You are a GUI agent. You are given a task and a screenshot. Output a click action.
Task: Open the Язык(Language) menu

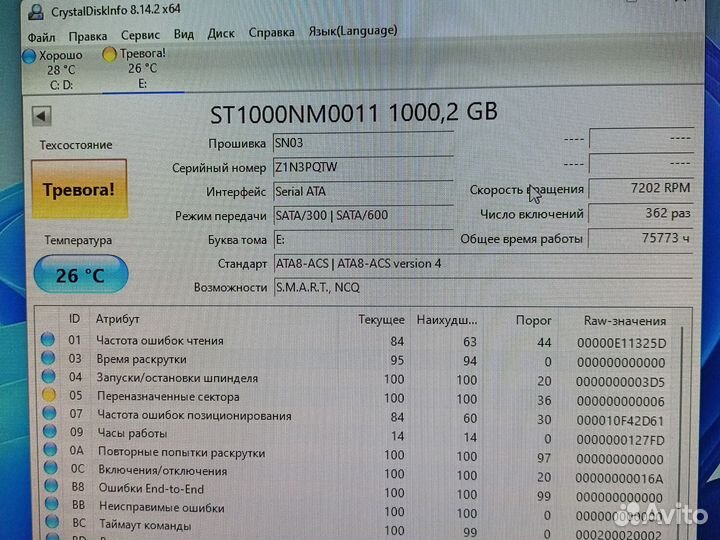pos(353,31)
